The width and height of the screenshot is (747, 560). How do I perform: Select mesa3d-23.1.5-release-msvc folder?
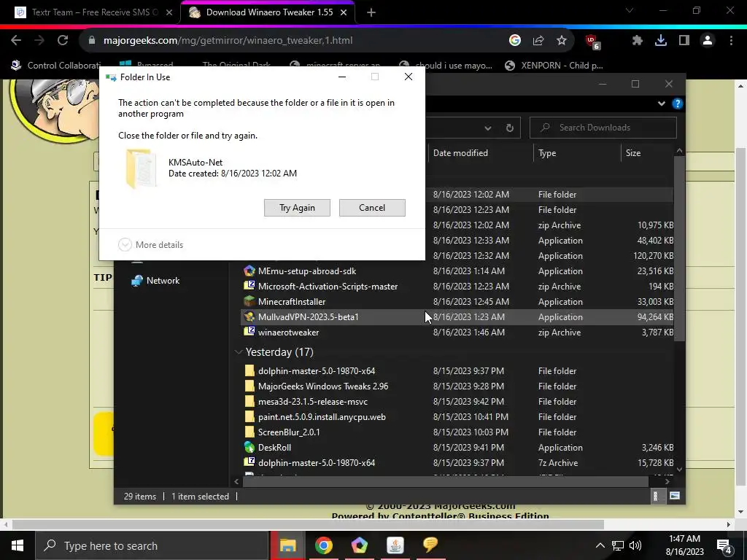[x=457, y=402]
